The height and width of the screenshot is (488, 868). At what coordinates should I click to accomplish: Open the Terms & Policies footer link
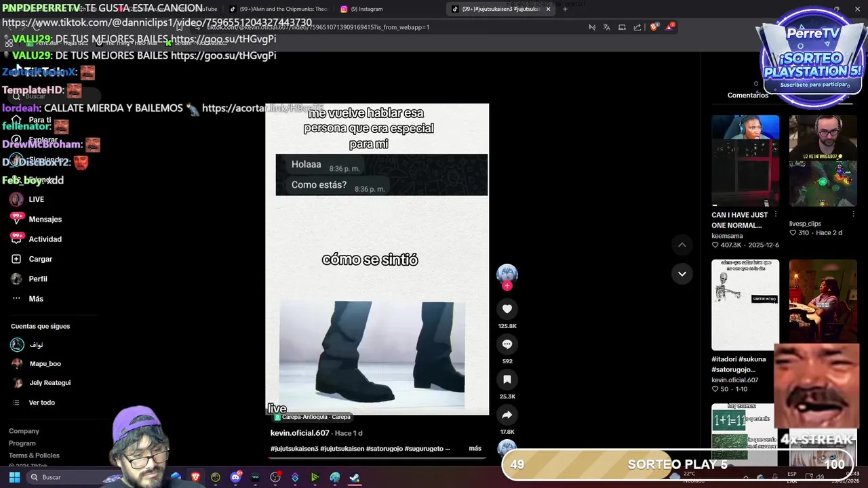34,455
